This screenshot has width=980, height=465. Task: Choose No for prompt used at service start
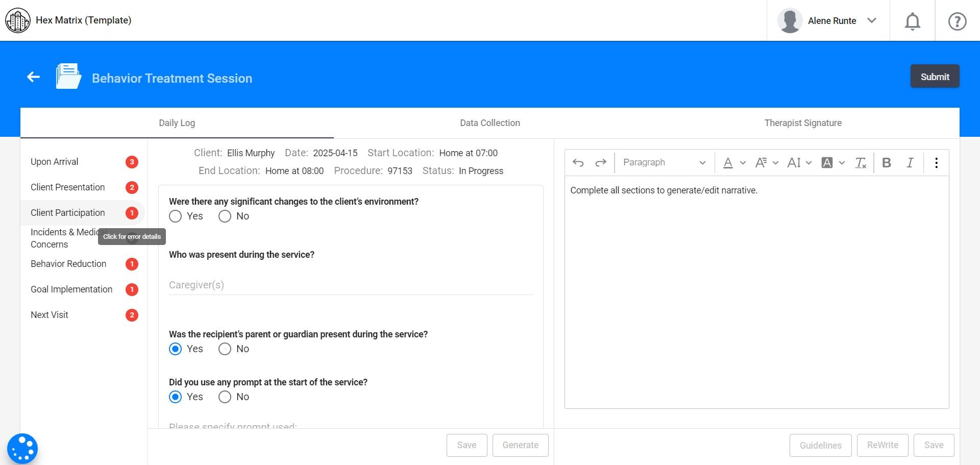pyautogui.click(x=225, y=397)
